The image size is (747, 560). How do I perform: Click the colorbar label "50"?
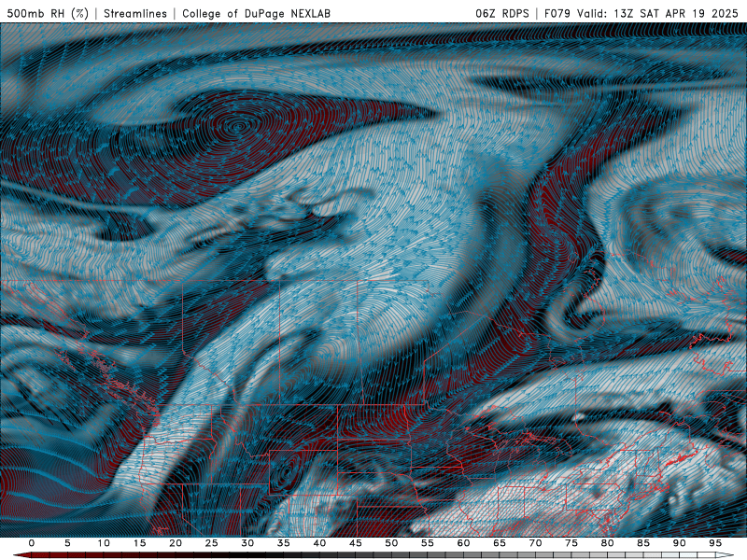tap(391, 543)
